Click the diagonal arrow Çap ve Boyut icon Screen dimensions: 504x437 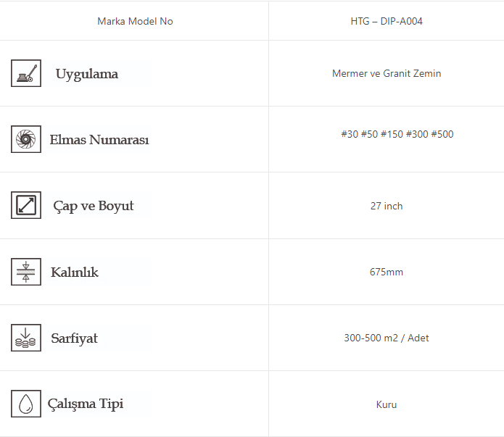coord(25,205)
